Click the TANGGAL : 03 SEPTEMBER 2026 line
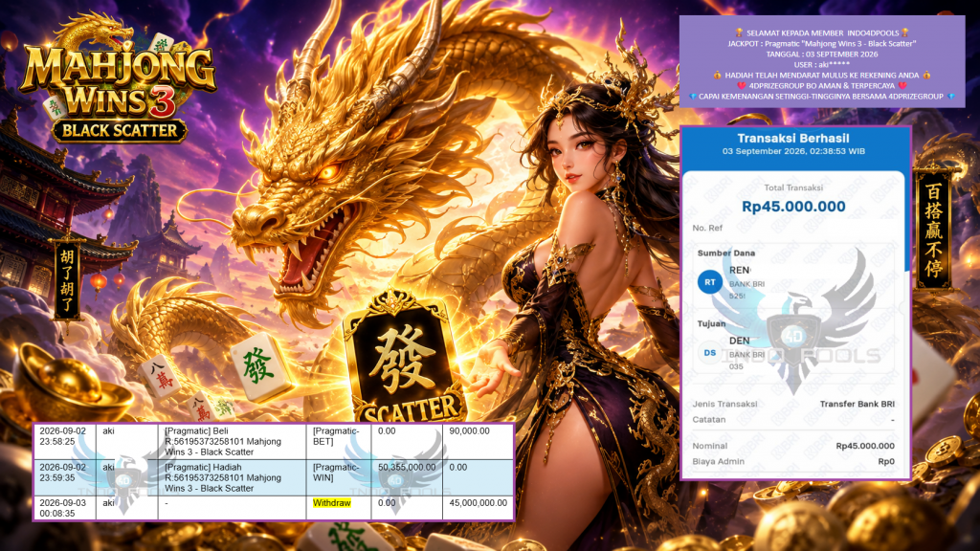 point(822,55)
